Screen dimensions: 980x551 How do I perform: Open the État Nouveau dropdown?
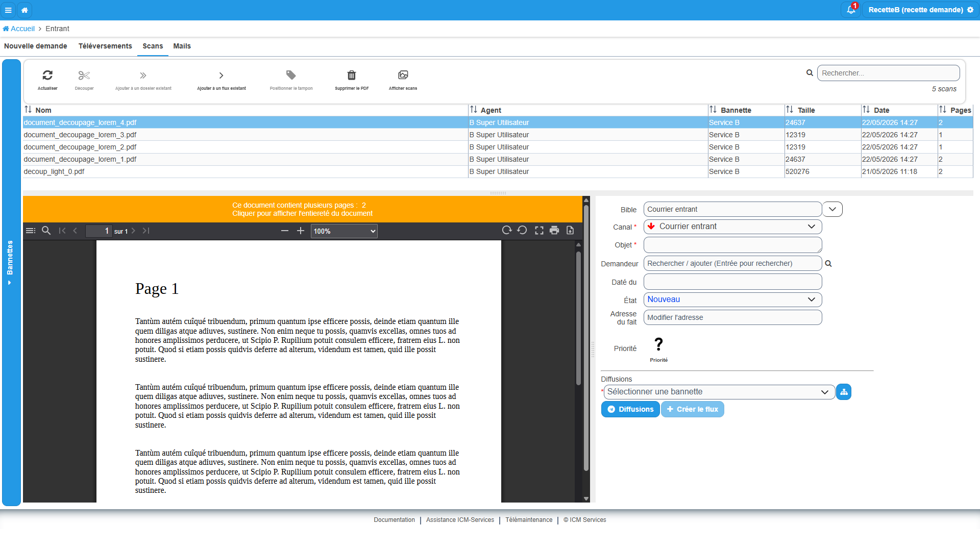732,299
